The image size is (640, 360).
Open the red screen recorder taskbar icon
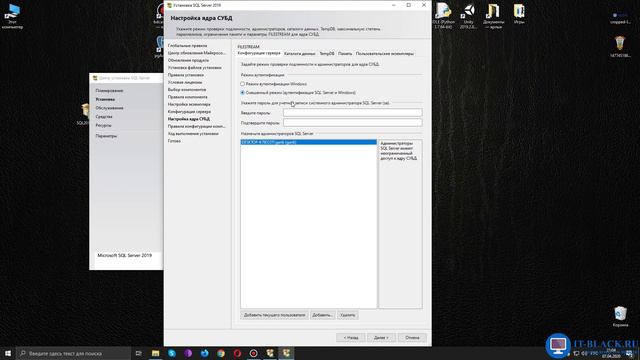click(x=253, y=353)
